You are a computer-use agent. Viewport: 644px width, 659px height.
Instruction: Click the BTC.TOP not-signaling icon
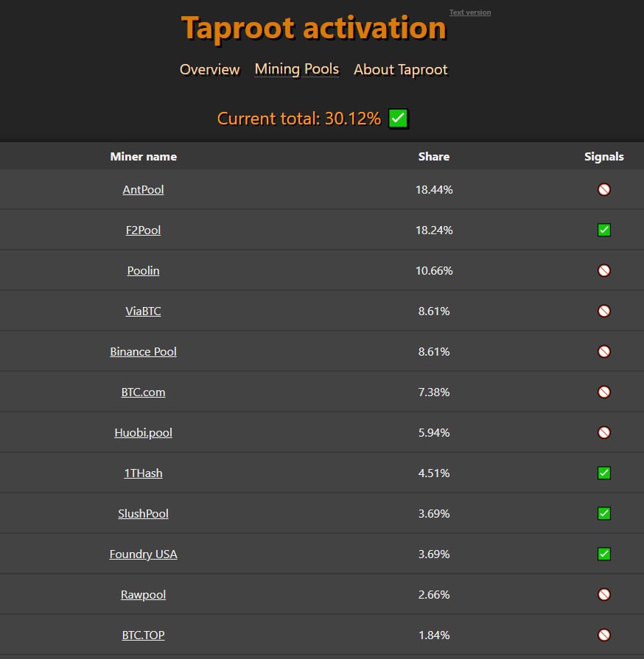coord(604,635)
